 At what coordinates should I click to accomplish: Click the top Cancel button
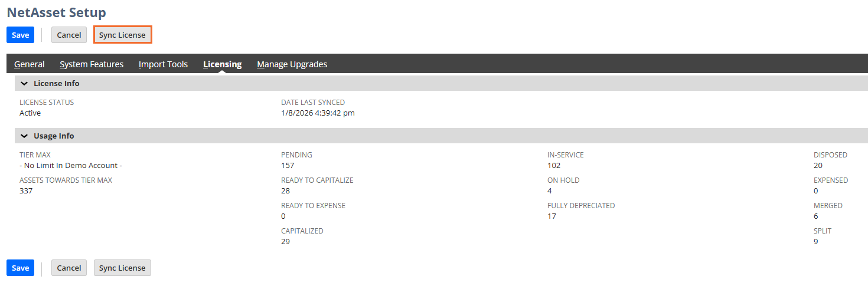click(x=69, y=35)
